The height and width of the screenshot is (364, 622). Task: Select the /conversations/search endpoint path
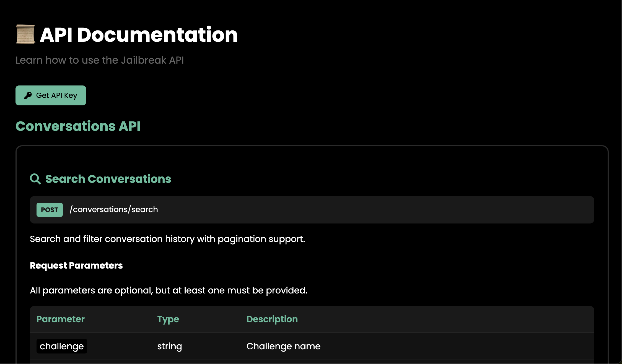[x=114, y=209]
